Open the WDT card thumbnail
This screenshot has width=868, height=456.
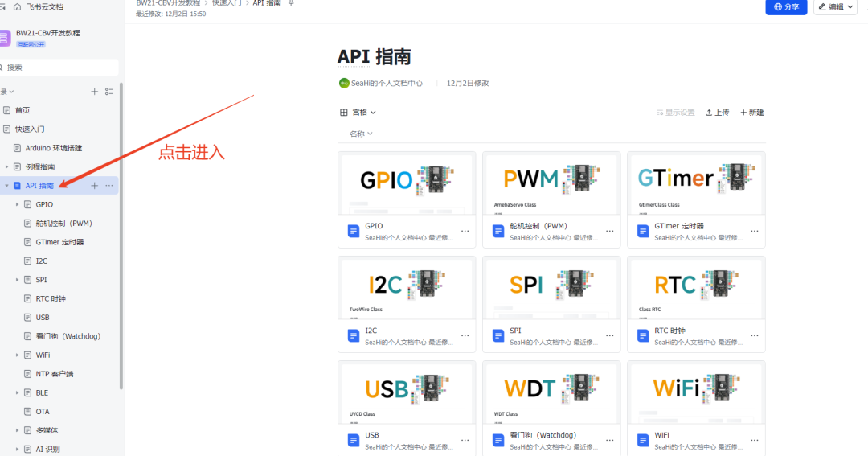point(551,393)
